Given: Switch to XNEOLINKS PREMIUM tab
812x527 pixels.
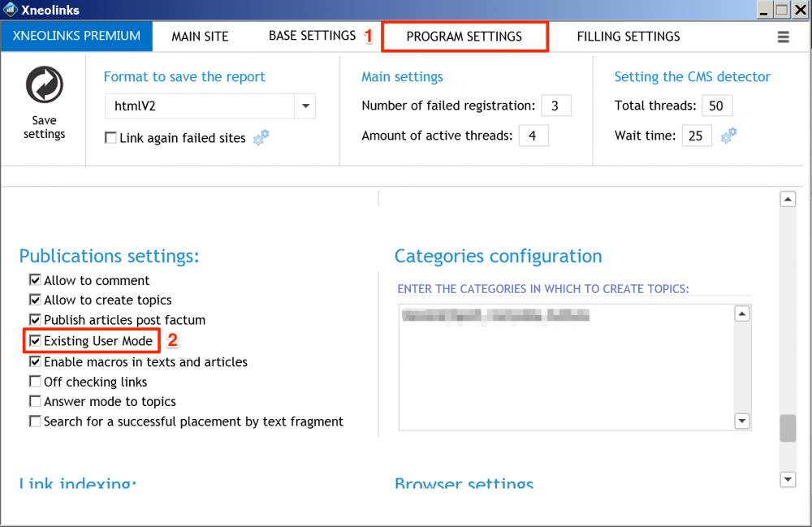Looking at the screenshot, I should [76, 36].
